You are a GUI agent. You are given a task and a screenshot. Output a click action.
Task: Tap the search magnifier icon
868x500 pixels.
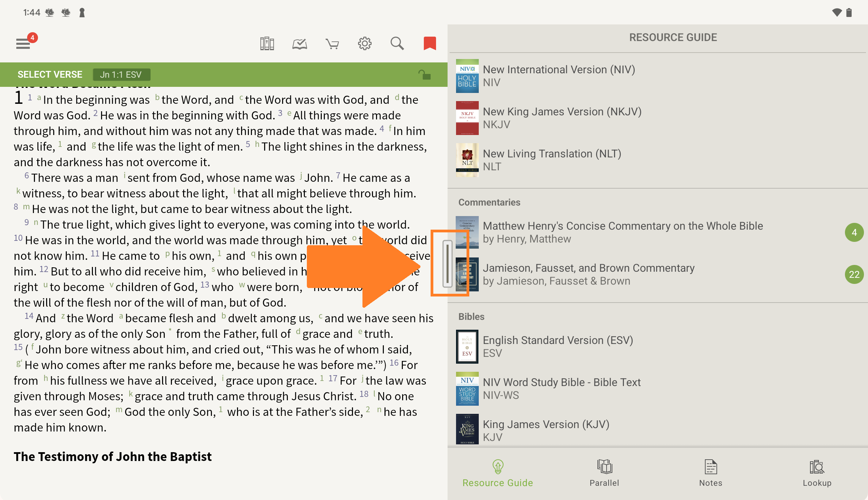point(397,44)
